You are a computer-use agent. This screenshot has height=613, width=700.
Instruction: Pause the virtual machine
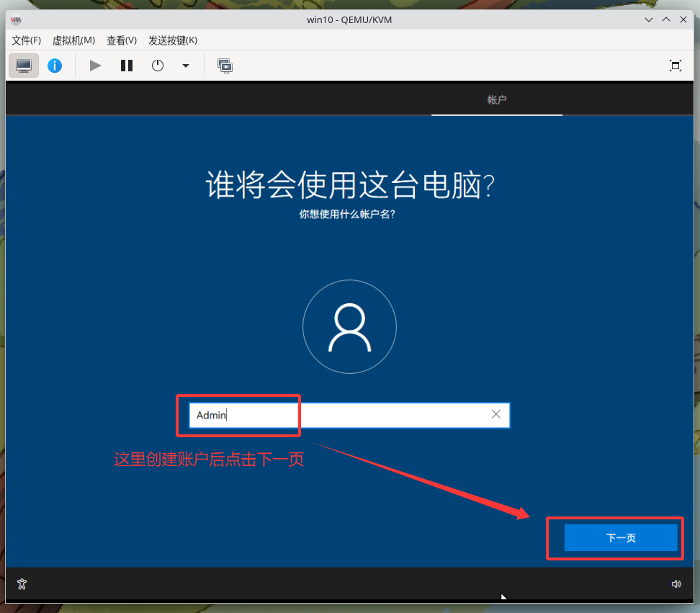coord(127,66)
